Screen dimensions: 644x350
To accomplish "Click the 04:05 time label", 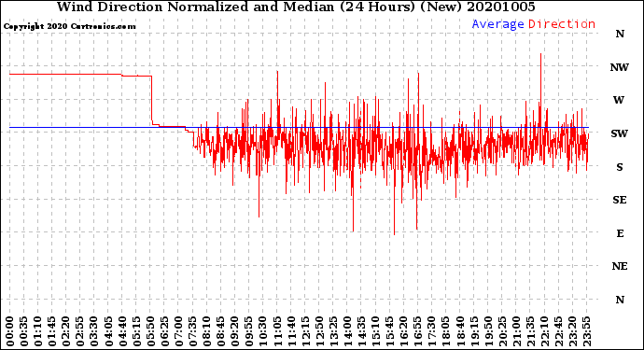I will 108,331.
